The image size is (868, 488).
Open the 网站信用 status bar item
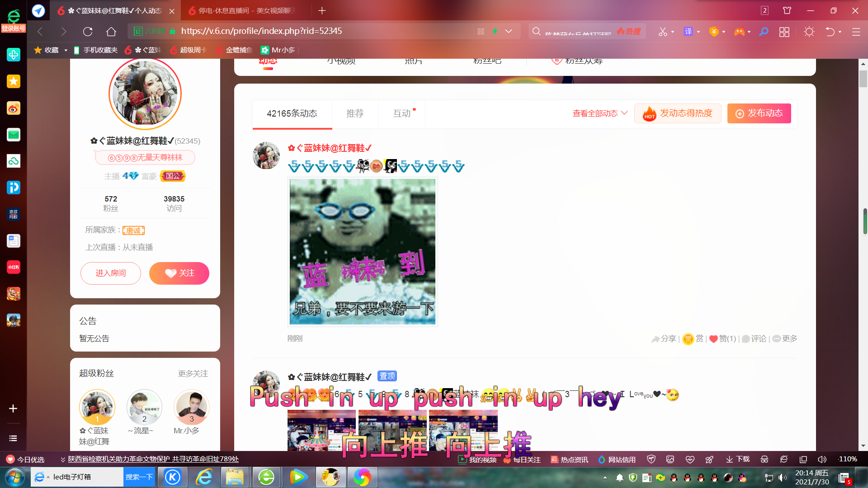click(617, 460)
